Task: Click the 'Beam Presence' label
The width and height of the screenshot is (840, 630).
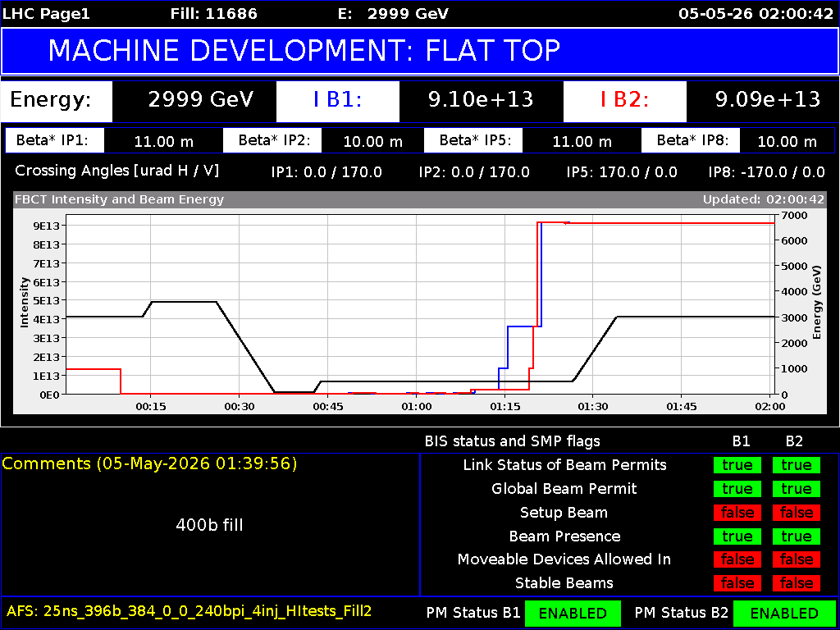Action: click(564, 536)
